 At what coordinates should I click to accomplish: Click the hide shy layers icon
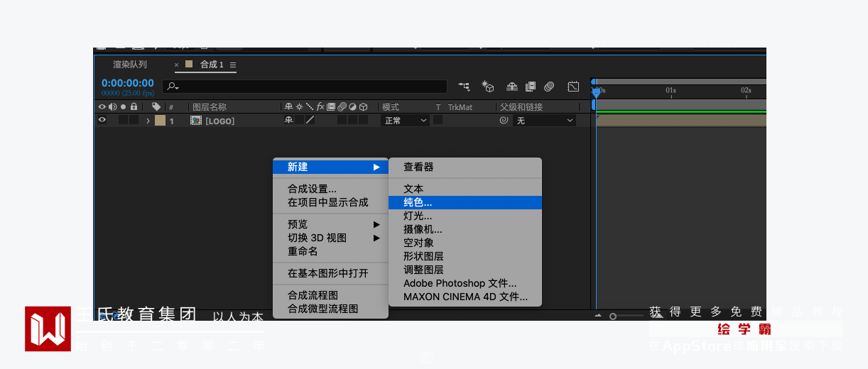click(x=512, y=87)
